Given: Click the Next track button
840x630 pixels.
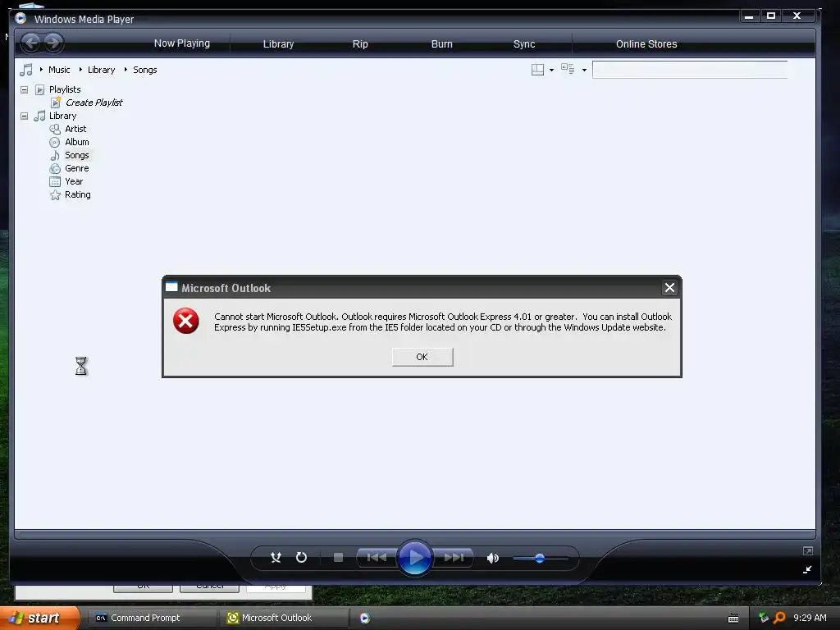Looking at the screenshot, I should pos(453,558).
